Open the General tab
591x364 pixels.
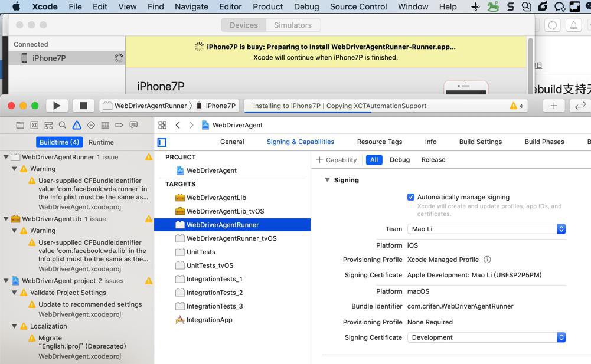point(232,142)
